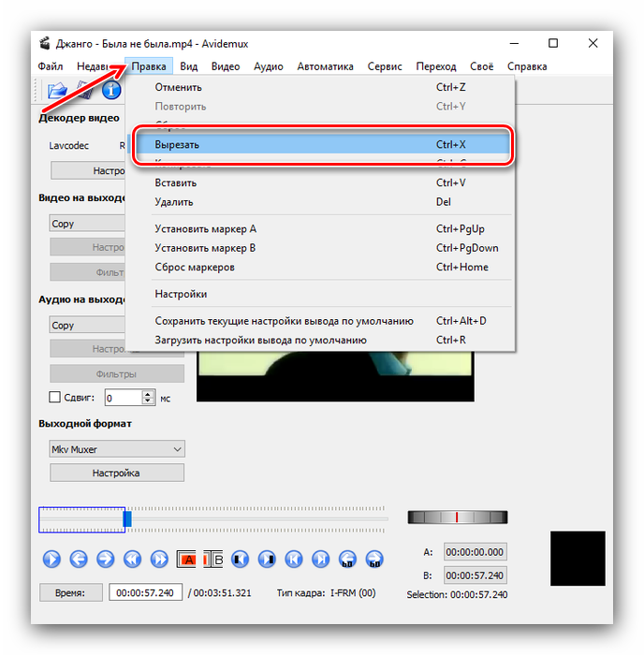Seek to the previous black frame

[x=240, y=560]
